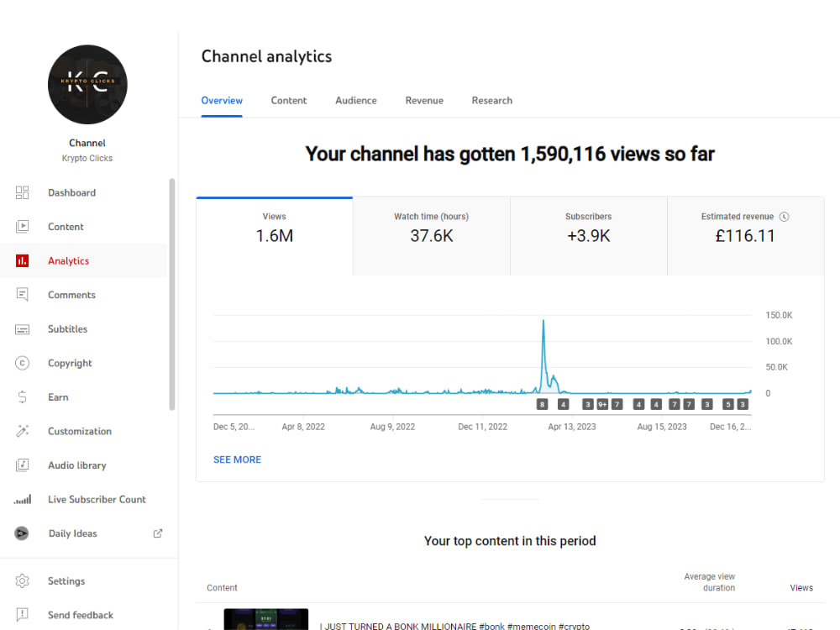Click the 1,590,116 views headline
This screenshot has width=840, height=630.
(x=510, y=155)
